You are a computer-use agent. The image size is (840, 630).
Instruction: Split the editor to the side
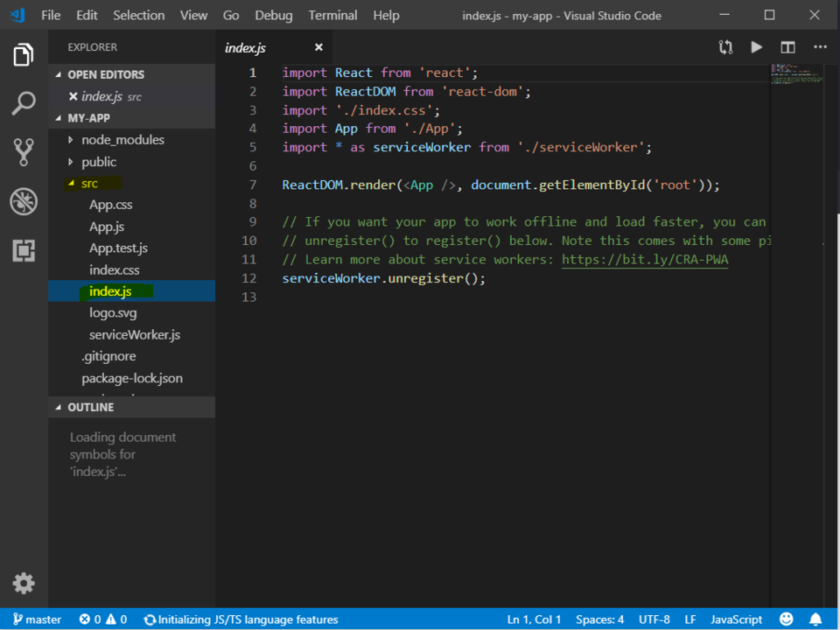tap(787, 47)
